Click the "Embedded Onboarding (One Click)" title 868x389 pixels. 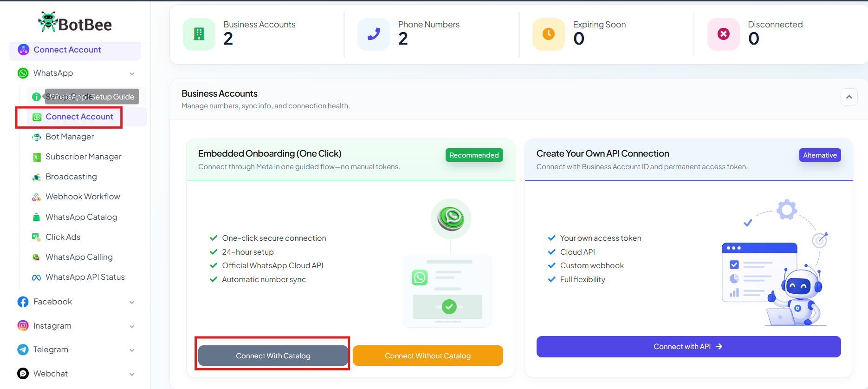coord(270,153)
